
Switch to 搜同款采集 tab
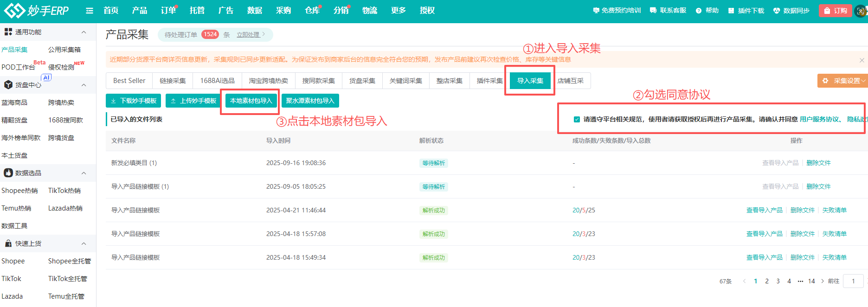[318, 81]
